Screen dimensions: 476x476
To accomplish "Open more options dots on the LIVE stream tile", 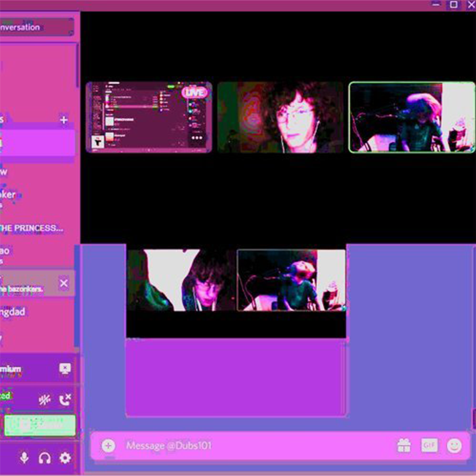I will (x=197, y=138).
